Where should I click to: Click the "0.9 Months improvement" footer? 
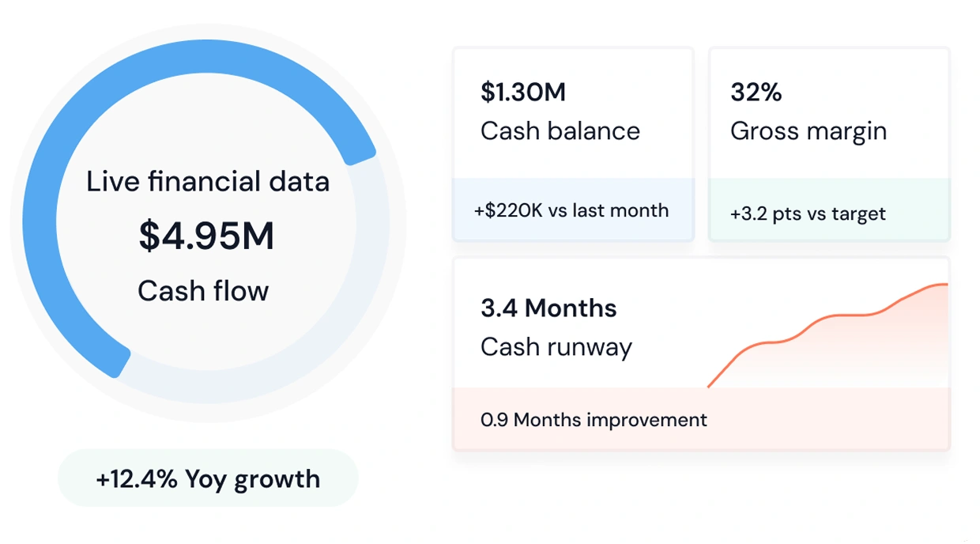pos(594,419)
